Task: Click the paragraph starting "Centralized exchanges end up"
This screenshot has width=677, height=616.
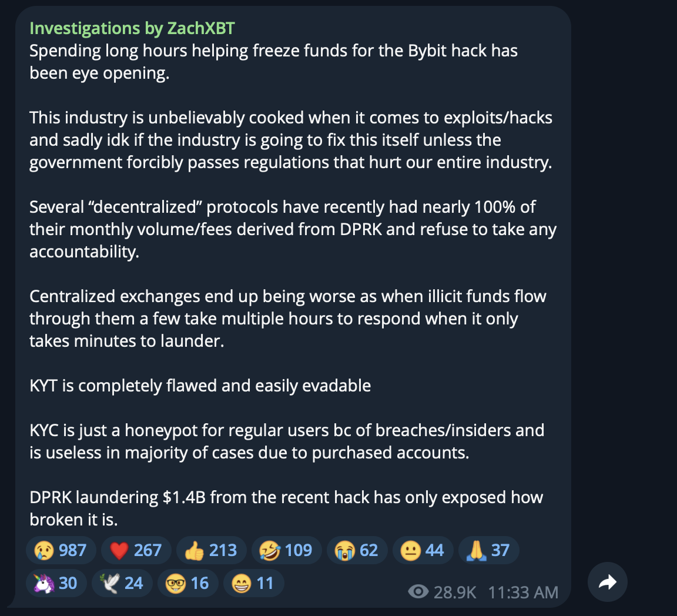Action: pos(287,319)
